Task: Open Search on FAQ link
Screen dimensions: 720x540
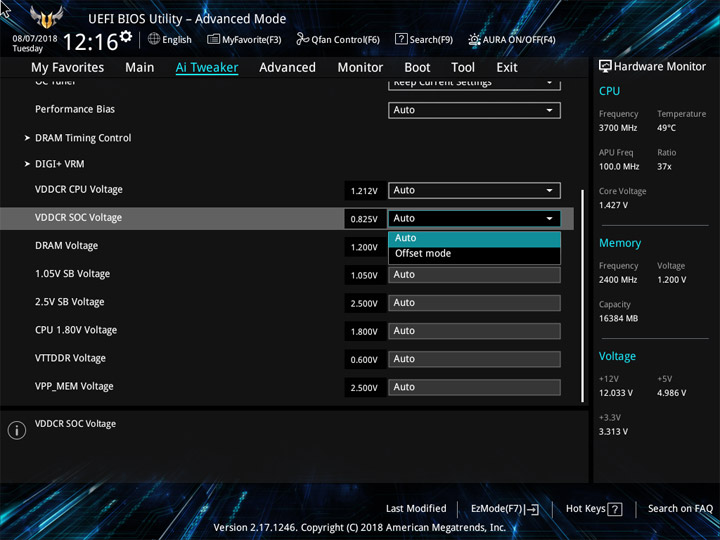Action: [680, 509]
